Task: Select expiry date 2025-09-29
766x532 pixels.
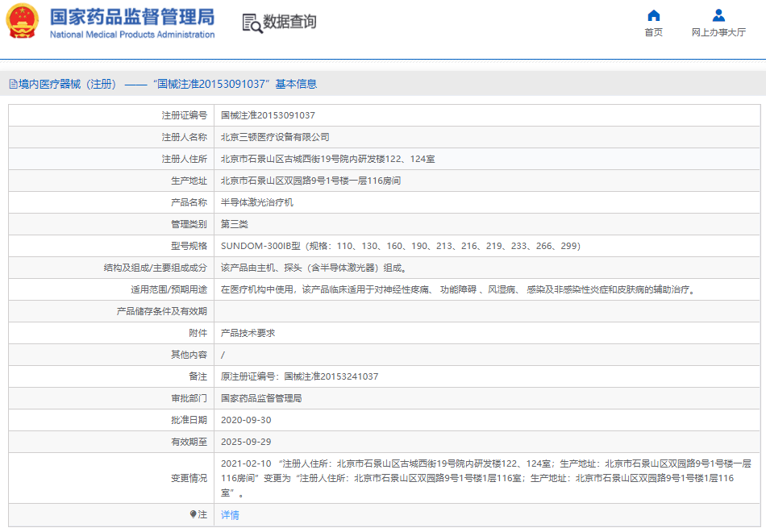Action: 246,442
